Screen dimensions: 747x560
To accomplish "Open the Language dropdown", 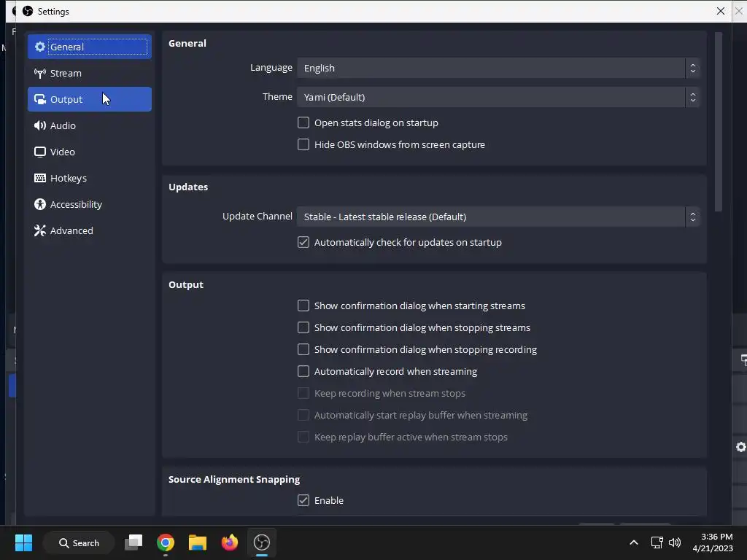I will pos(498,68).
